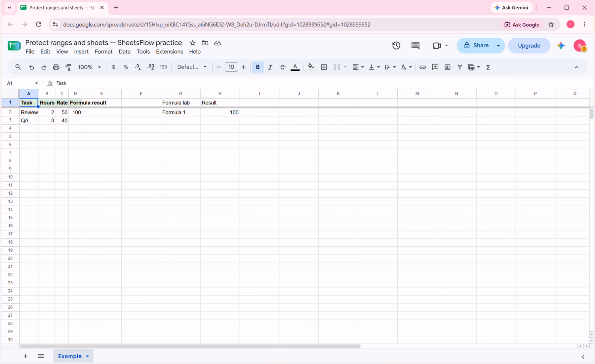Open the Example sheet tab menu arrow

pyautogui.click(x=88, y=356)
